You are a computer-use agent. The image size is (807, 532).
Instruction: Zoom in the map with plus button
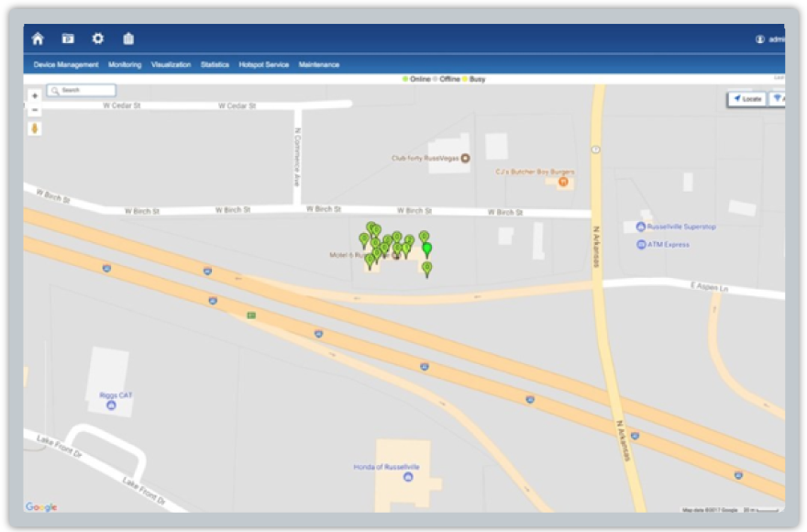click(x=35, y=95)
